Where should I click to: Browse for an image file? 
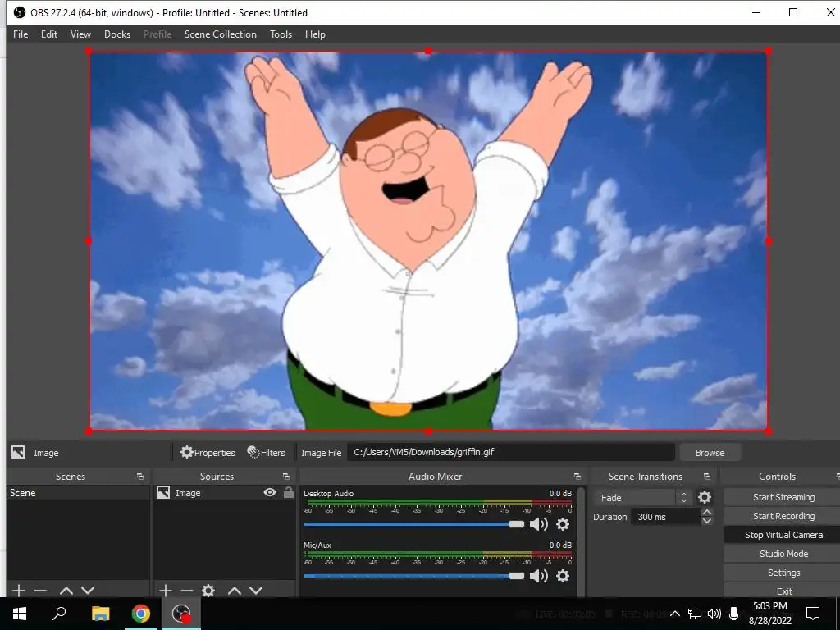click(x=710, y=453)
